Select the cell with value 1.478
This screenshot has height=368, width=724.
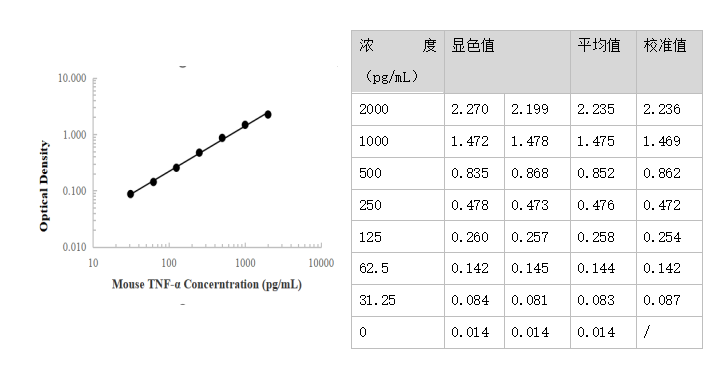(537, 141)
